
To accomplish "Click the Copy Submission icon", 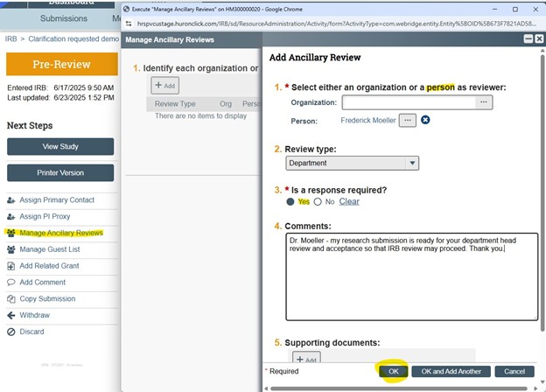I will click(11, 298).
